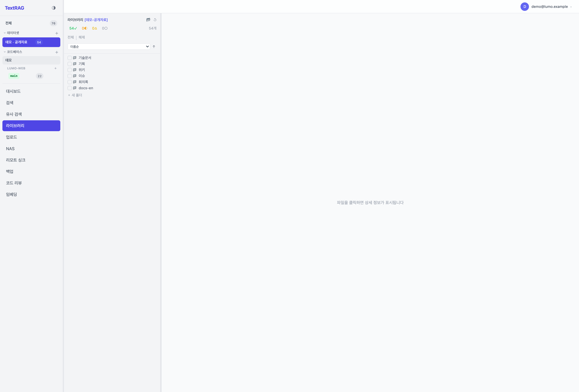Open the 기술문서 folder

pos(85,58)
